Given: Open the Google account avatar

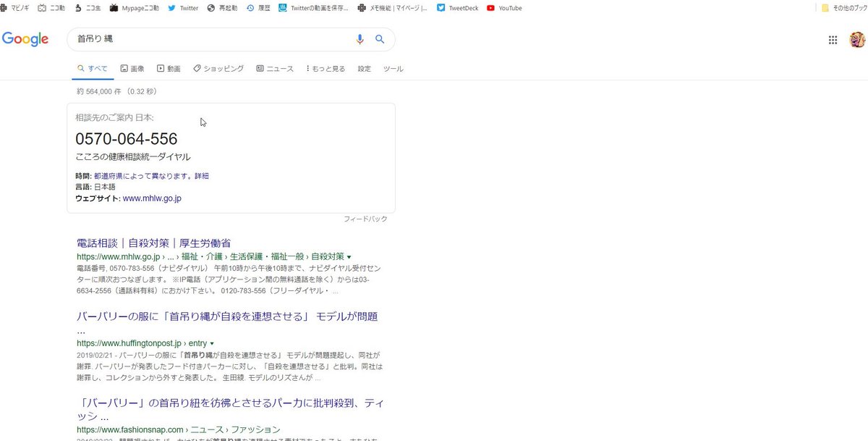Looking at the screenshot, I should pos(857,40).
